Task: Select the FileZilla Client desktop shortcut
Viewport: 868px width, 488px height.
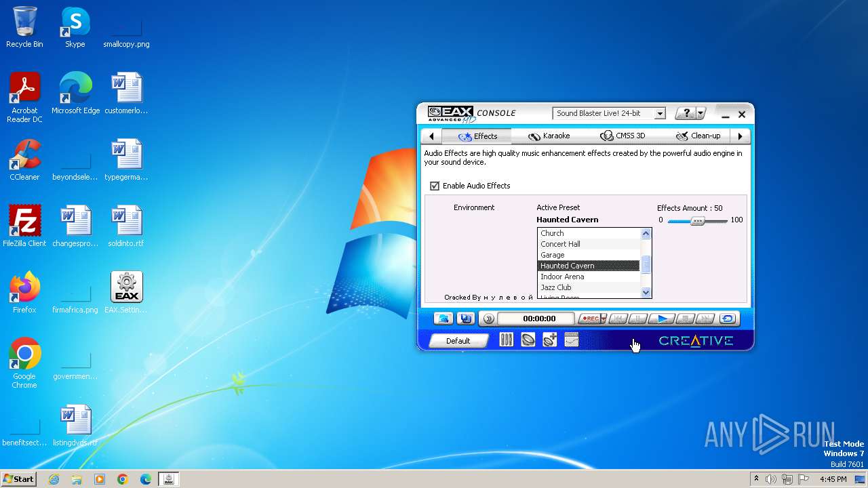Action: coord(24,226)
